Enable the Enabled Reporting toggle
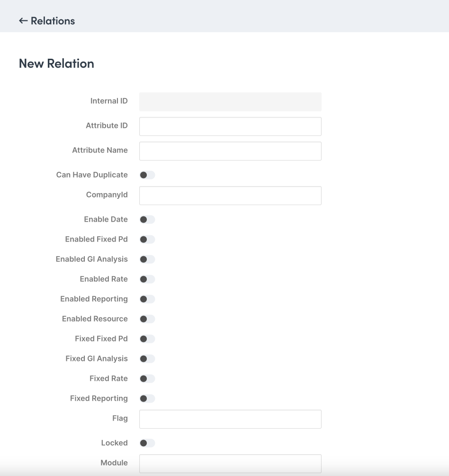The width and height of the screenshot is (449, 476). pos(147,299)
